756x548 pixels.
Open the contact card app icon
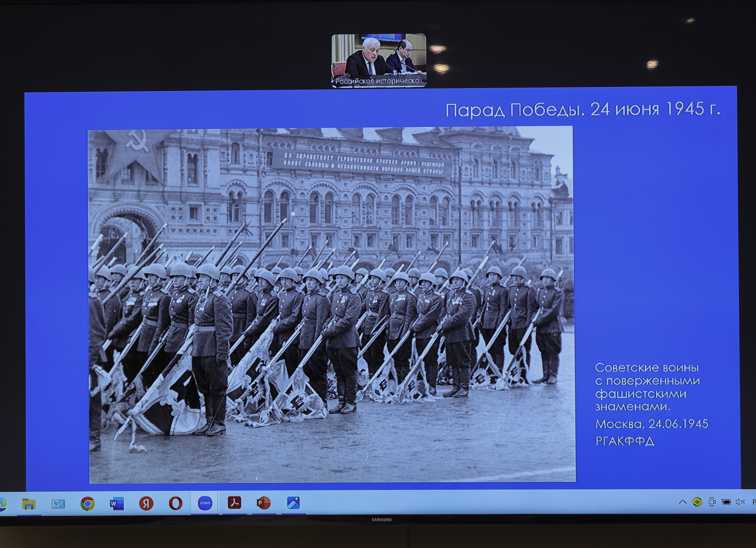pos(58,504)
